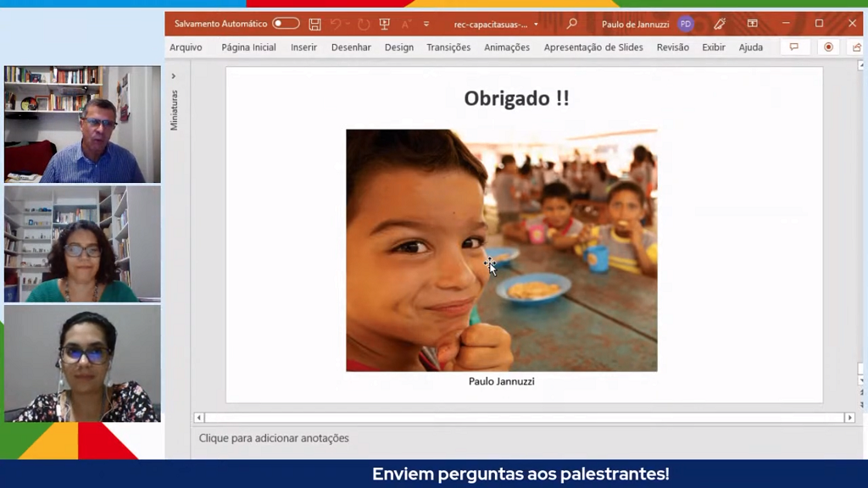The height and width of the screenshot is (488, 868).
Task: Start presentation from beginning icon
Action: pyautogui.click(x=385, y=25)
